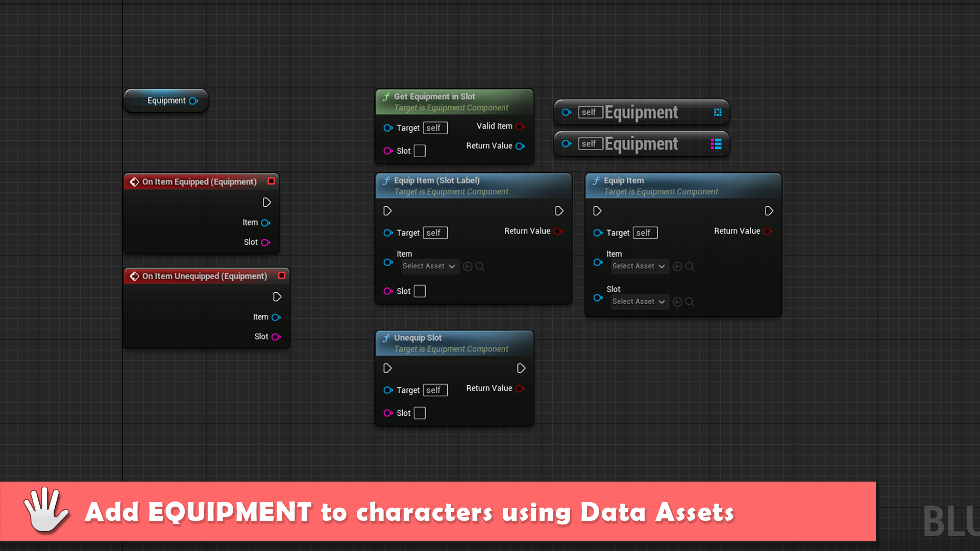Click the Slot value box in Unequip Slot node
The height and width of the screenshot is (551, 980).
[x=420, y=413]
